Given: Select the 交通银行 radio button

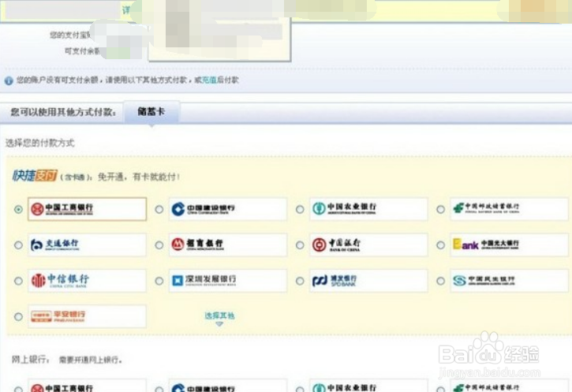Looking at the screenshot, I should 18,245.
